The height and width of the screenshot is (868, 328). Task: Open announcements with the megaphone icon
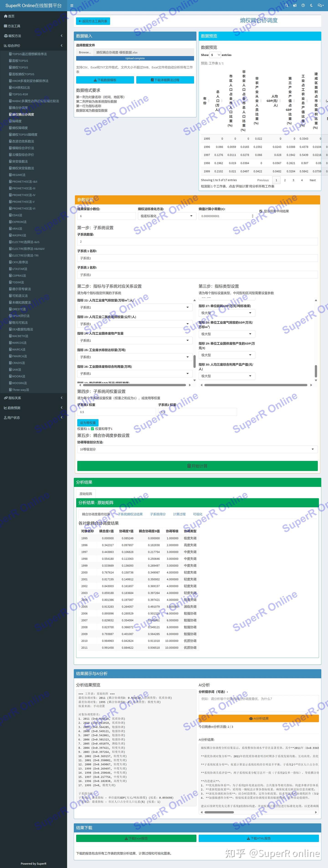click(x=295, y=5)
